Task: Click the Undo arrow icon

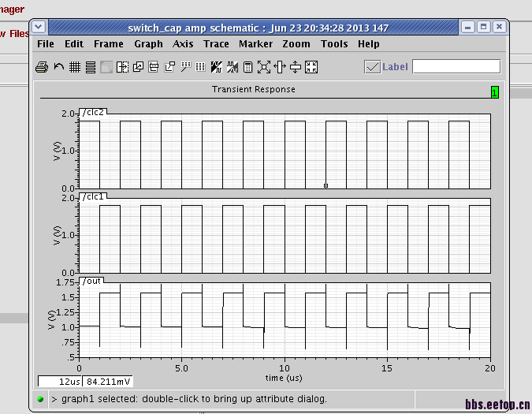Action: click(x=58, y=67)
